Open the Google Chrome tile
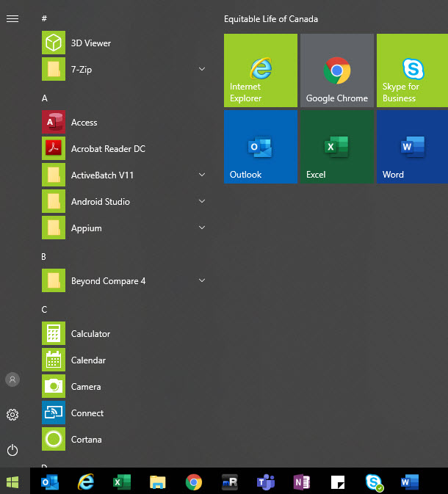Viewport: 448px width, 494px height. pyautogui.click(x=336, y=70)
